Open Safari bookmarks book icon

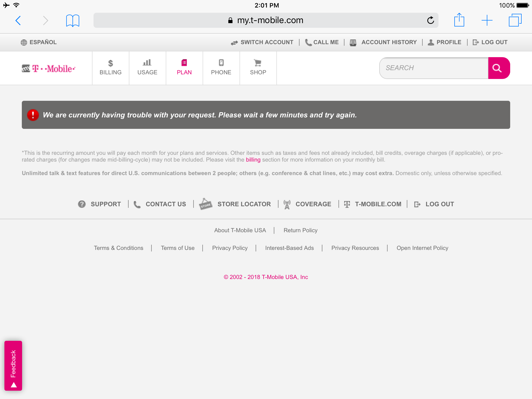(72, 21)
